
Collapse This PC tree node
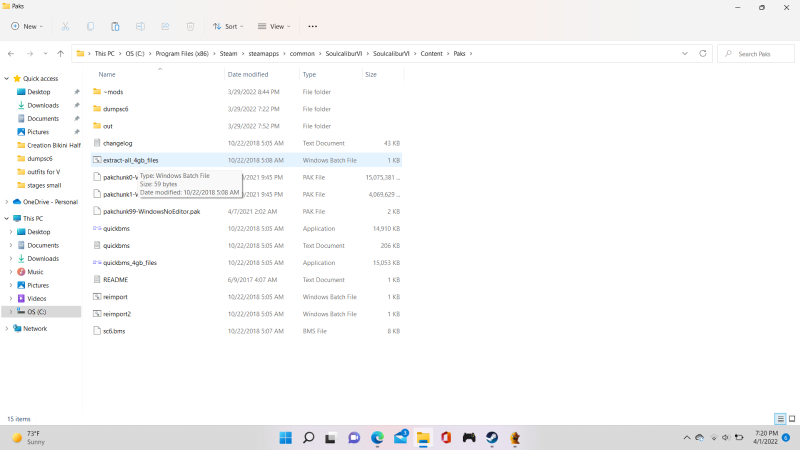[7, 218]
